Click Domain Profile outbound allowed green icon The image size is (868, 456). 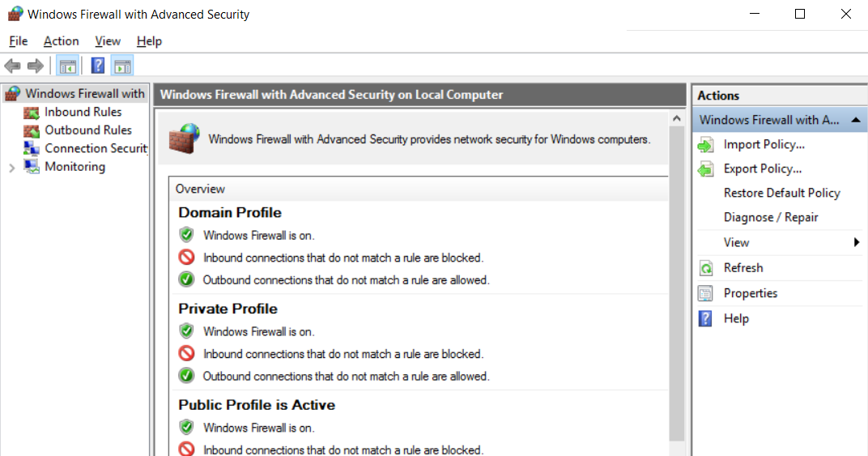tap(186, 279)
